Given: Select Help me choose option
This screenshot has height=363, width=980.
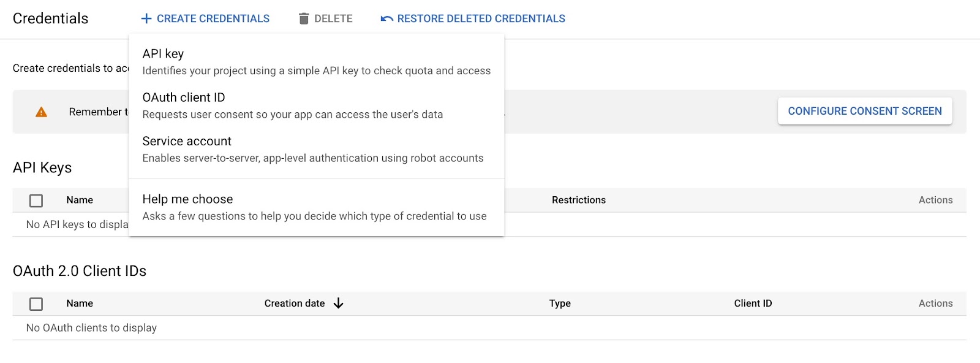Looking at the screenshot, I should (x=317, y=207).
